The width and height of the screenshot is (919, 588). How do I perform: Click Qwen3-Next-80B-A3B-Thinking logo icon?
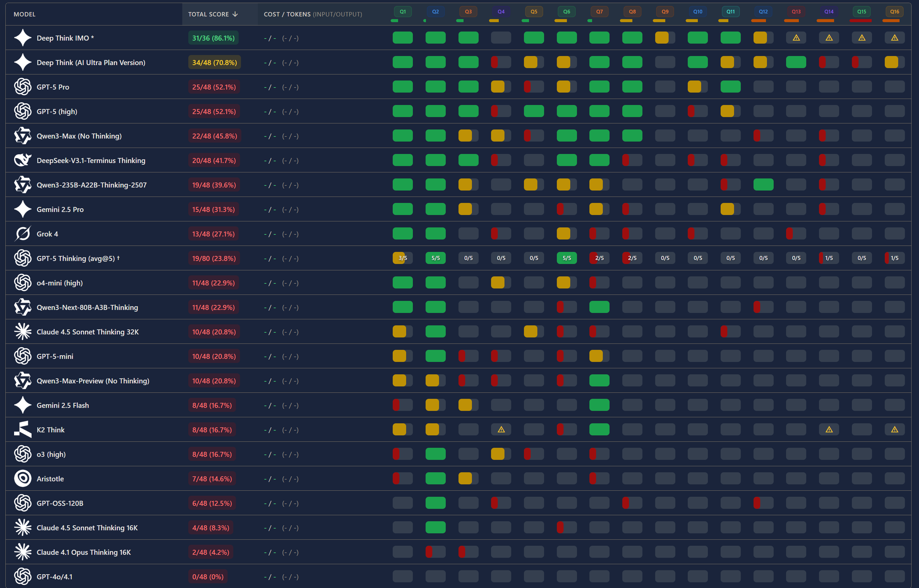22,307
